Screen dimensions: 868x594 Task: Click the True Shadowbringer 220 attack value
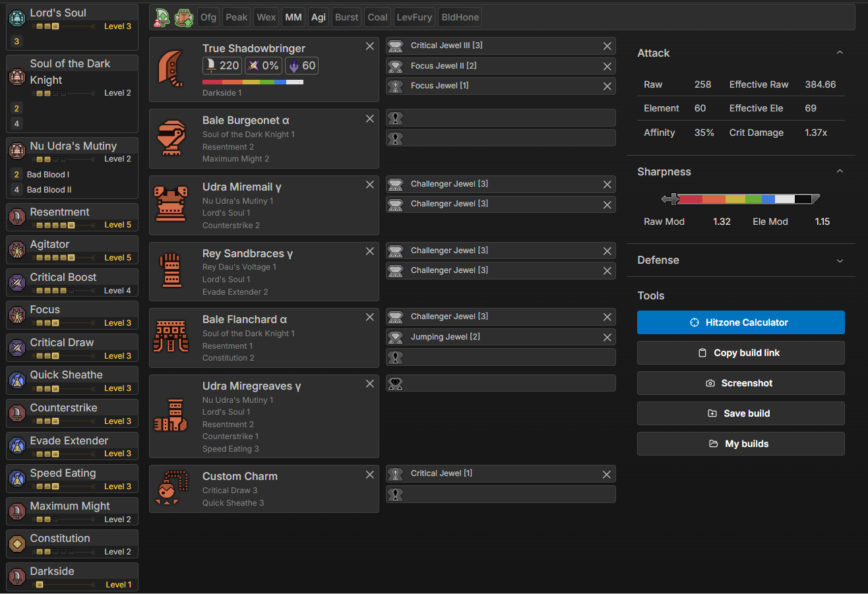(222, 65)
